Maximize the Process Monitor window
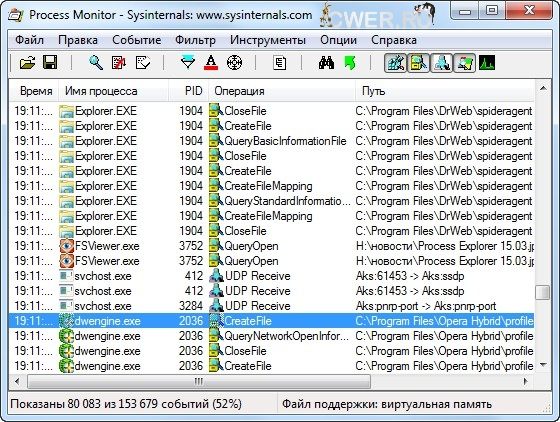Screen dimensions: 560x422 [491, 11]
